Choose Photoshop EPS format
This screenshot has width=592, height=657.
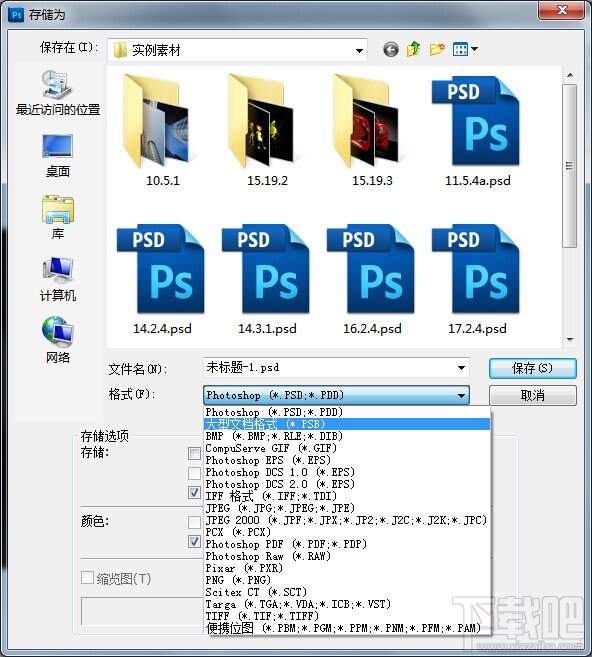(x=347, y=460)
